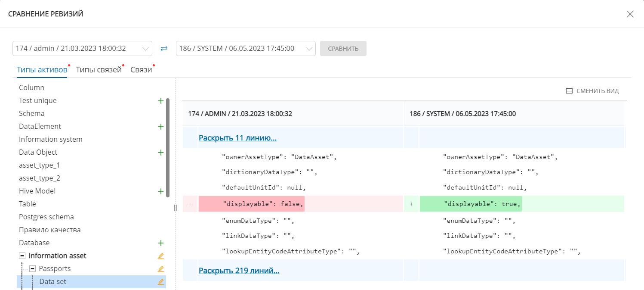Click the asset list vertical scrollbar
Image resolution: width=644 pixels, height=290 pixels.
click(x=168, y=147)
